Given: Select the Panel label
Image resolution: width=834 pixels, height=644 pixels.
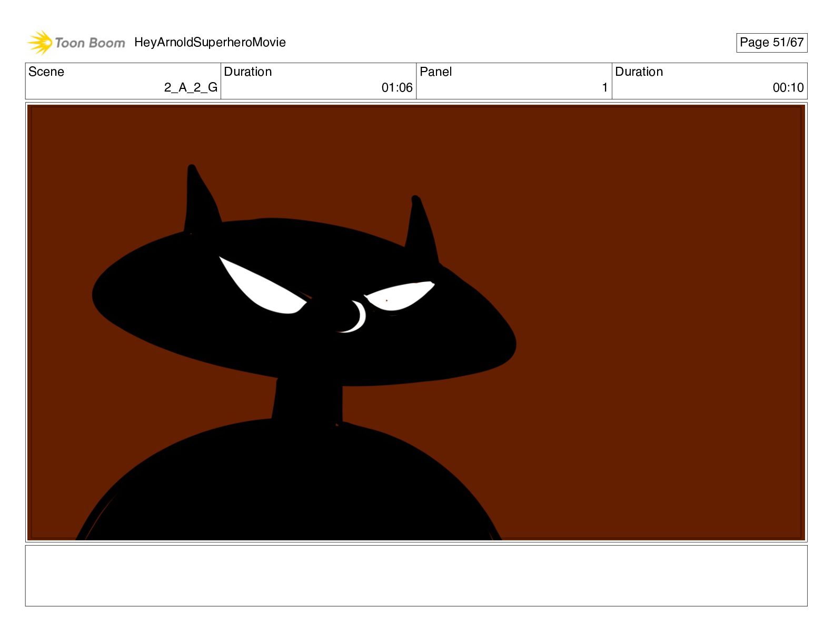Looking at the screenshot, I should [x=436, y=72].
